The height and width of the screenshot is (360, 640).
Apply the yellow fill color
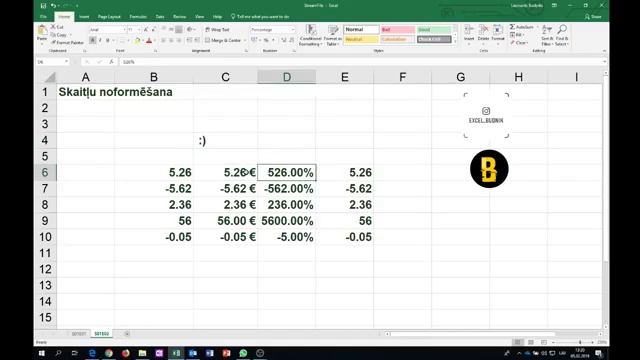tap(138, 40)
